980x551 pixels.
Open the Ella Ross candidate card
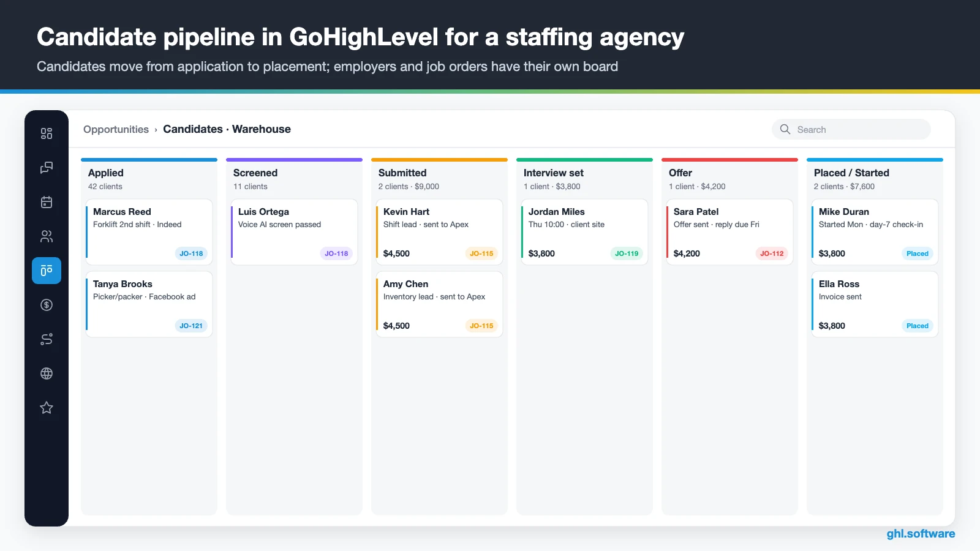pos(875,304)
